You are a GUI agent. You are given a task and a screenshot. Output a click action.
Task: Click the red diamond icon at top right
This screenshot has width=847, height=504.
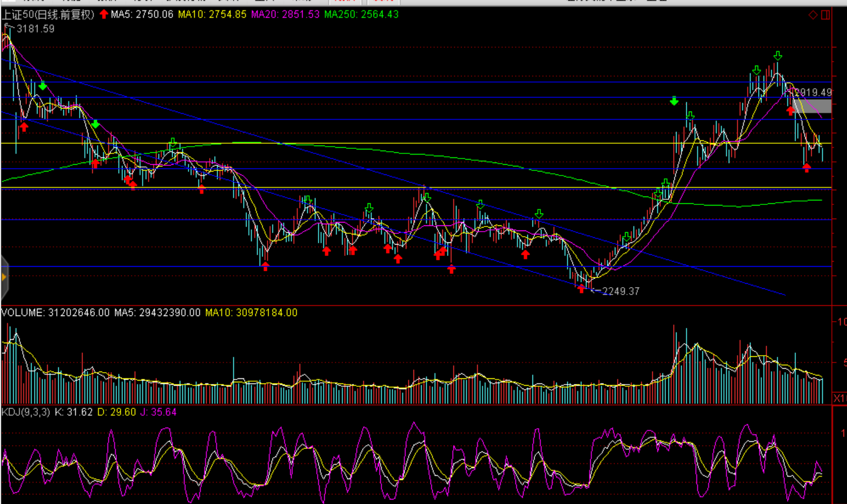(813, 15)
